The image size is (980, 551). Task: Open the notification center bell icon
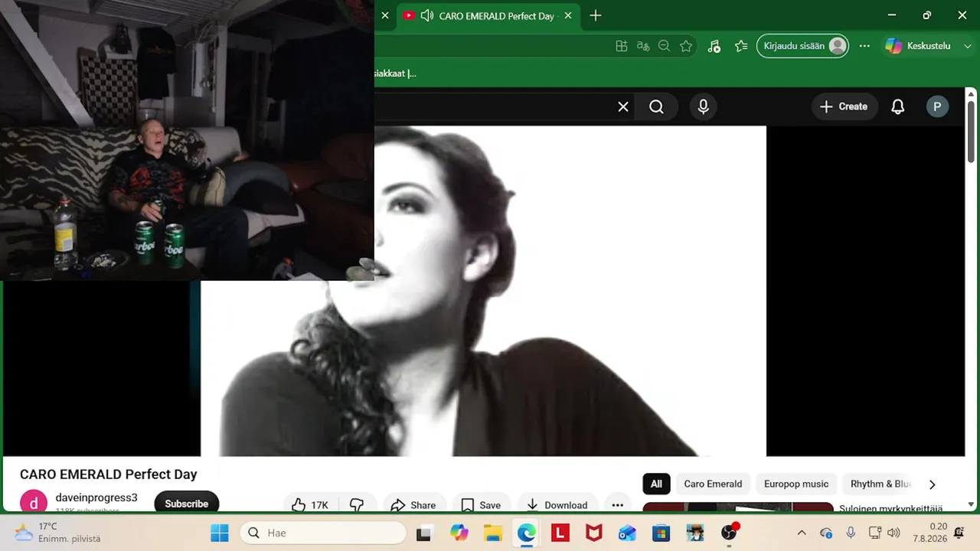[x=959, y=533]
